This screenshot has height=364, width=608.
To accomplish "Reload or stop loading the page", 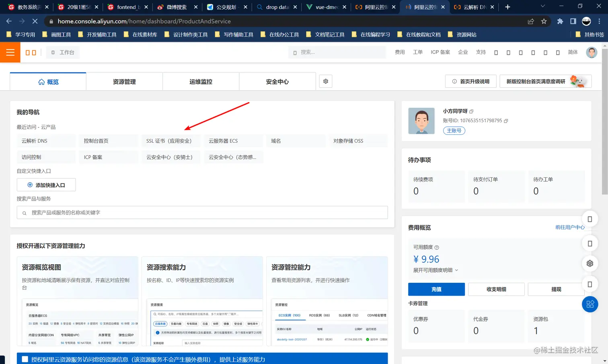I will pyautogui.click(x=35, y=21).
